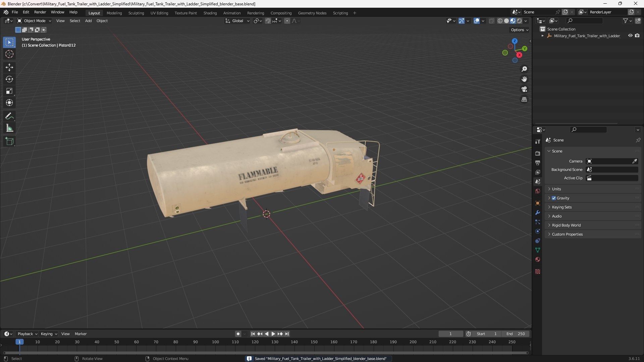Switch to the UV Editing workspace tab

pos(159,13)
